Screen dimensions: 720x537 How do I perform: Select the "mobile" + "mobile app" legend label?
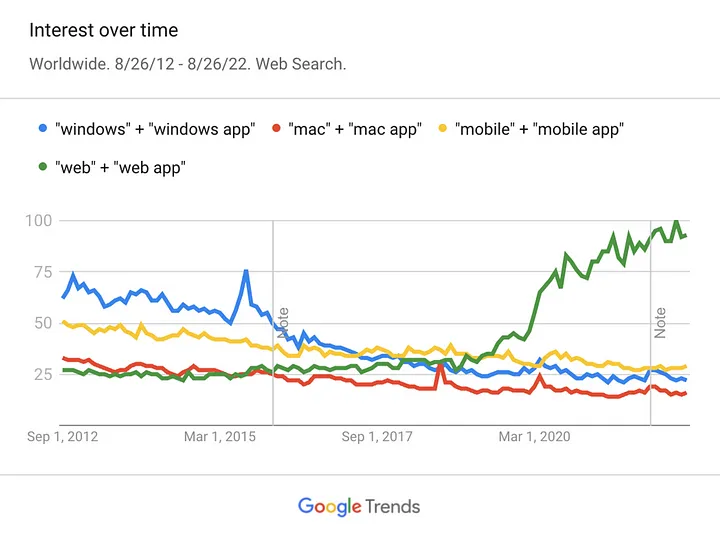pos(540,130)
